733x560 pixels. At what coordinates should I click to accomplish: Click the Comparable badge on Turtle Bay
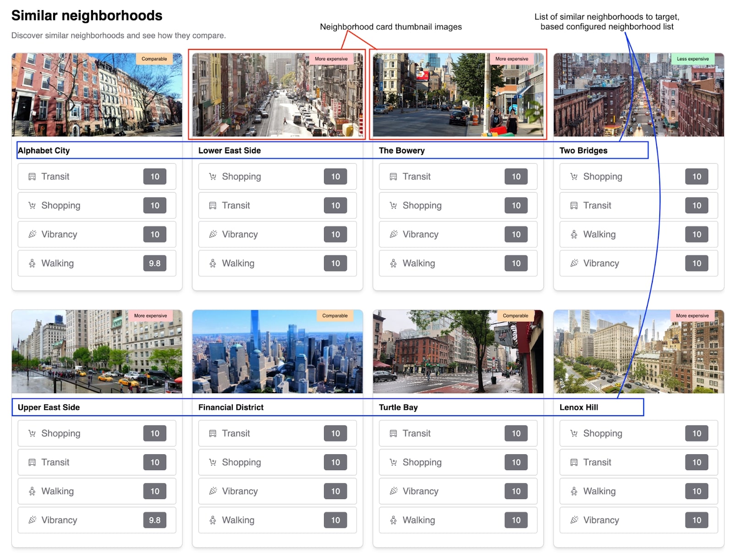click(x=515, y=316)
